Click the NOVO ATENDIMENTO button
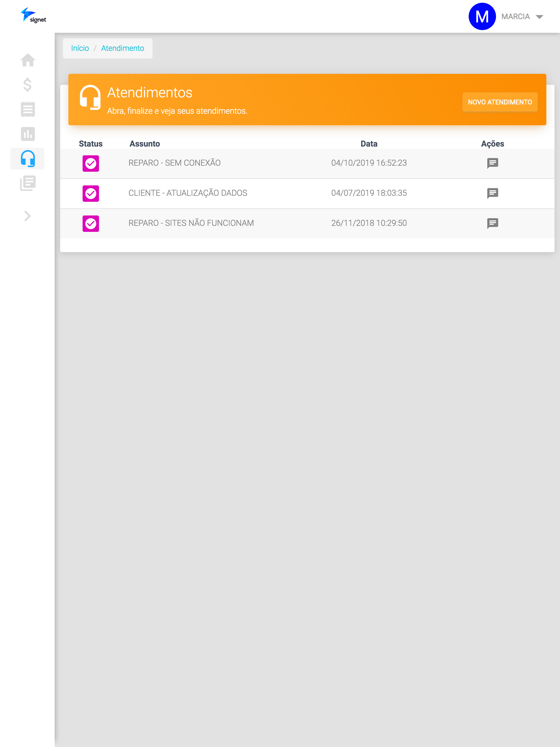 point(500,102)
